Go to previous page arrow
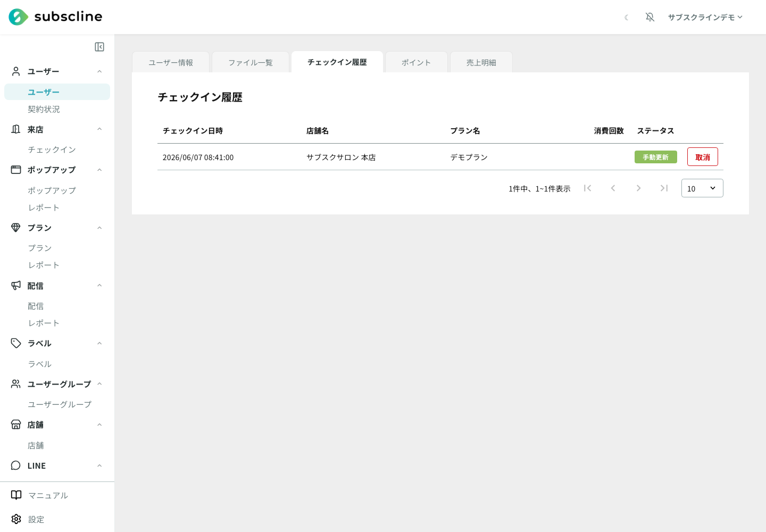 (613, 188)
